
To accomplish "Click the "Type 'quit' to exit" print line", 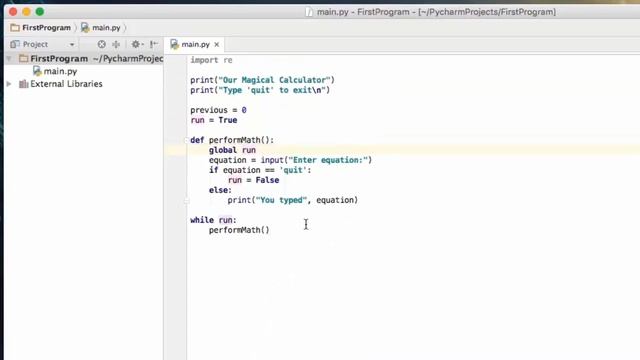I will click(260, 90).
